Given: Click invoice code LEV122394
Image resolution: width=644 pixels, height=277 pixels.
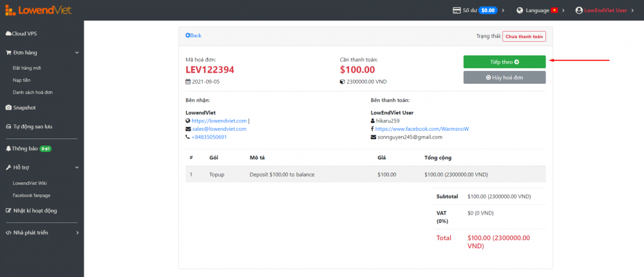Looking at the screenshot, I should point(210,70).
